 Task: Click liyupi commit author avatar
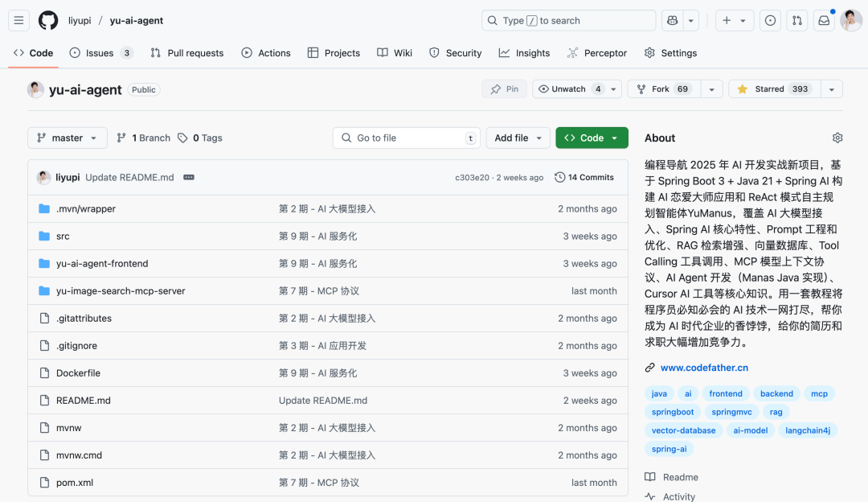tap(43, 177)
